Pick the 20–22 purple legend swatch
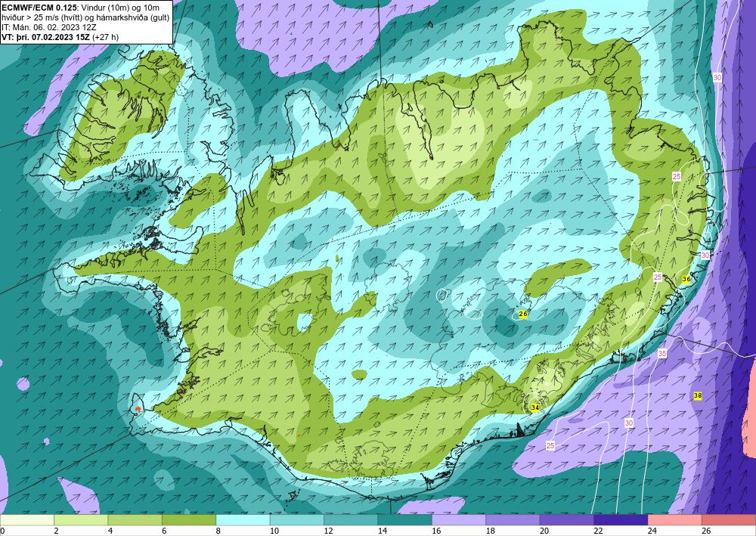The height and width of the screenshot is (536, 756). tap(567, 519)
